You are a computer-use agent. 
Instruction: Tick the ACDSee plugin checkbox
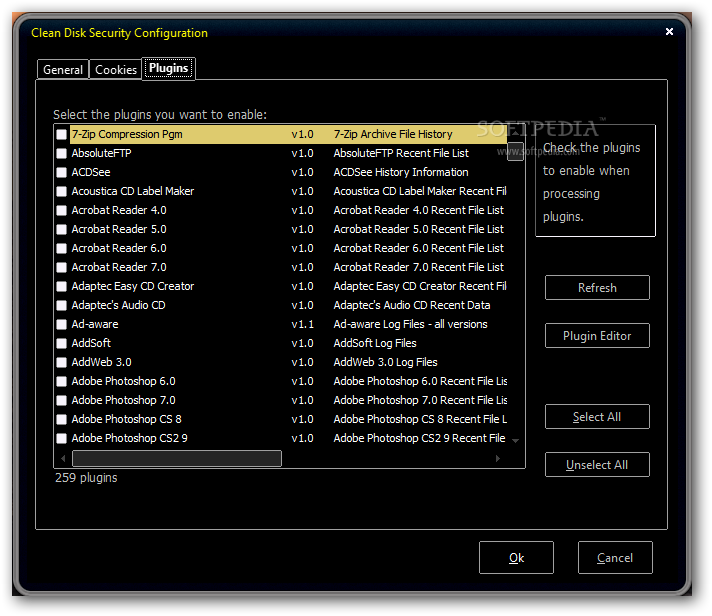click(x=61, y=172)
